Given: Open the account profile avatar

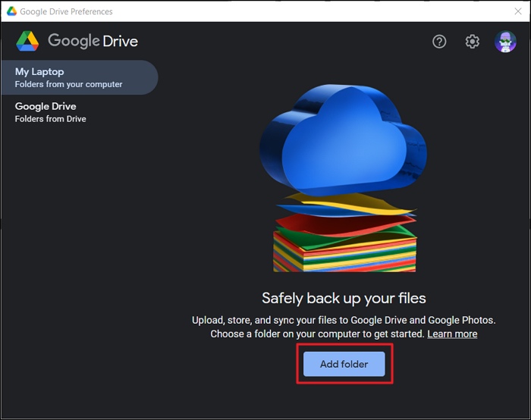Looking at the screenshot, I should [505, 42].
